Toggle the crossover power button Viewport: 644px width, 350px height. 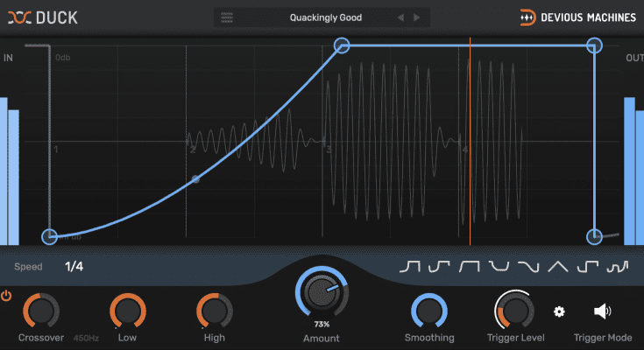coord(7,297)
